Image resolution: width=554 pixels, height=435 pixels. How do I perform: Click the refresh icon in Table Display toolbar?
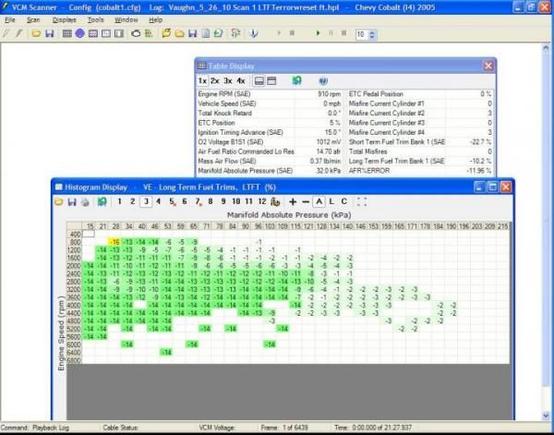tap(297, 81)
